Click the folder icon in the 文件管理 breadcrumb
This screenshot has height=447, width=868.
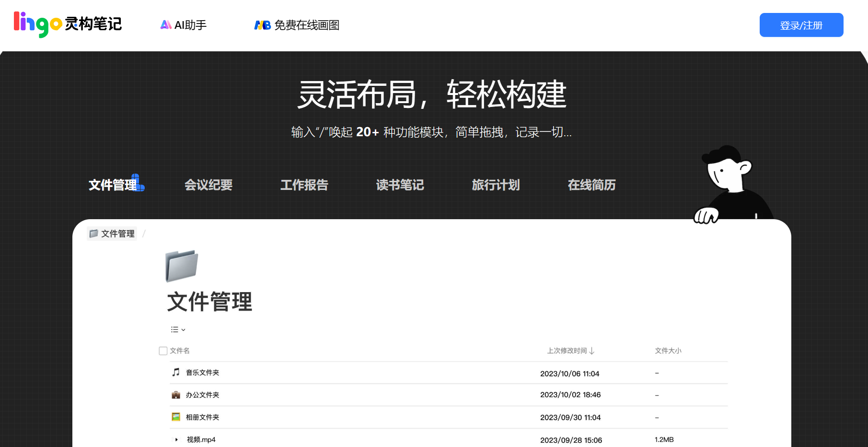94,234
